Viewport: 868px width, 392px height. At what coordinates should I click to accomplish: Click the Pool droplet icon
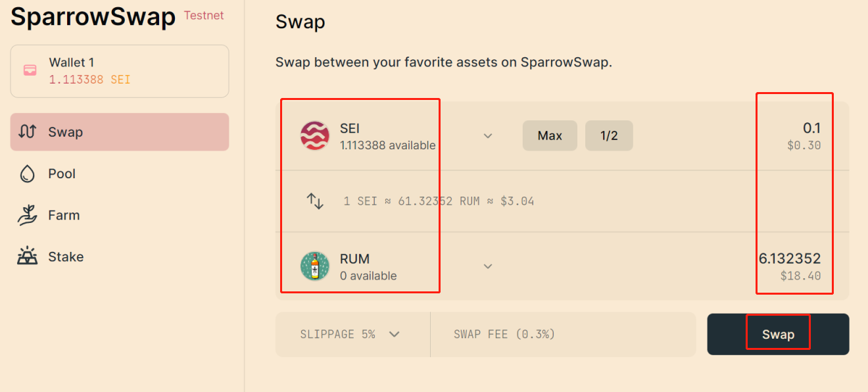point(27,174)
